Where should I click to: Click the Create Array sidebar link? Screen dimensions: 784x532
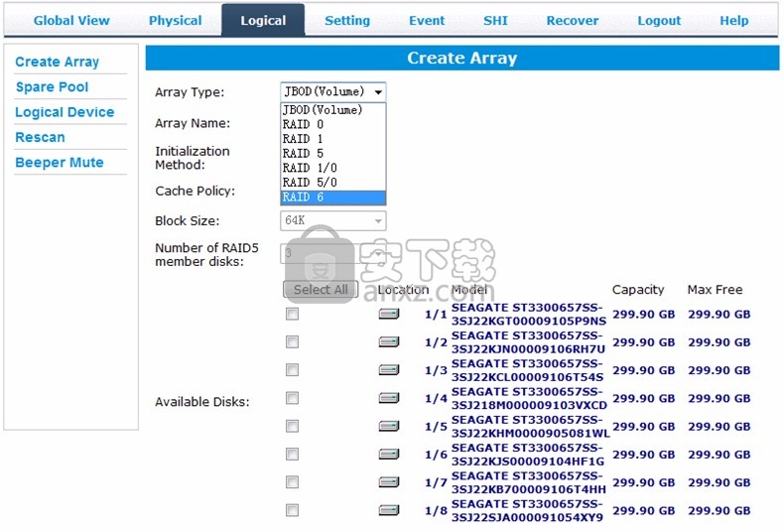57,62
